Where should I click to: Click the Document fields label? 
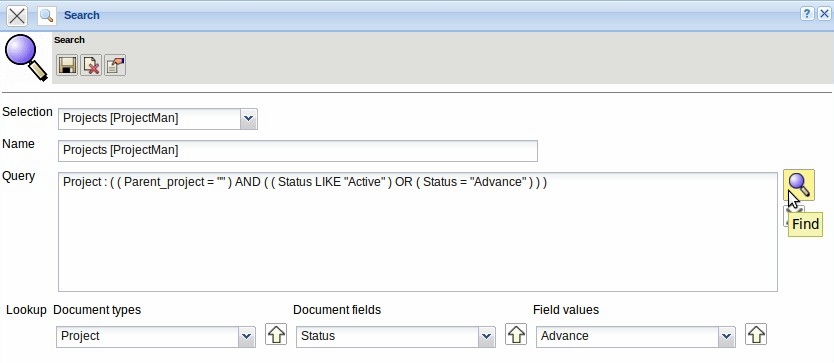(337, 310)
